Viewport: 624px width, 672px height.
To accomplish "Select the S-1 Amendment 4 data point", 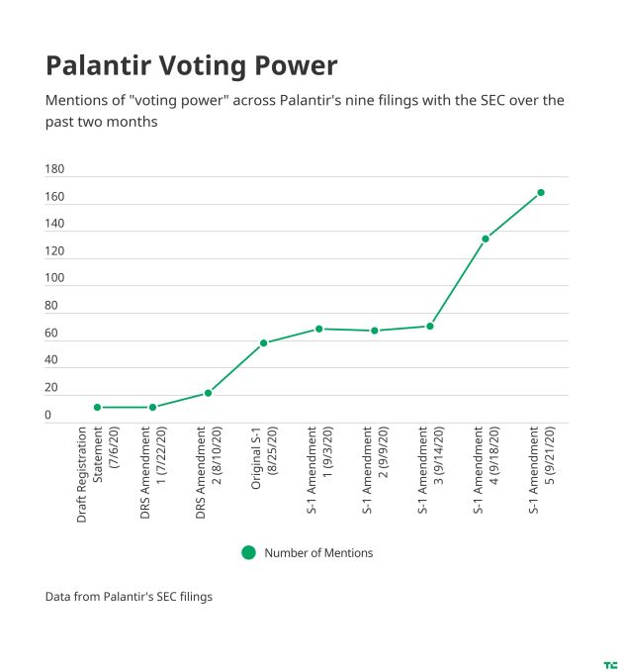I will (x=486, y=239).
